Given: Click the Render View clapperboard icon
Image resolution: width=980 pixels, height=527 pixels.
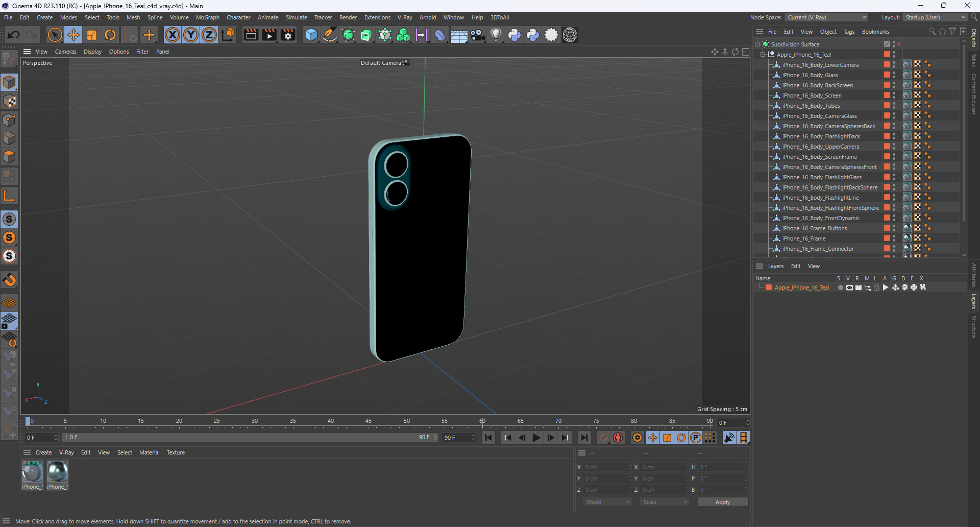Looking at the screenshot, I should [x=251, y=35].
